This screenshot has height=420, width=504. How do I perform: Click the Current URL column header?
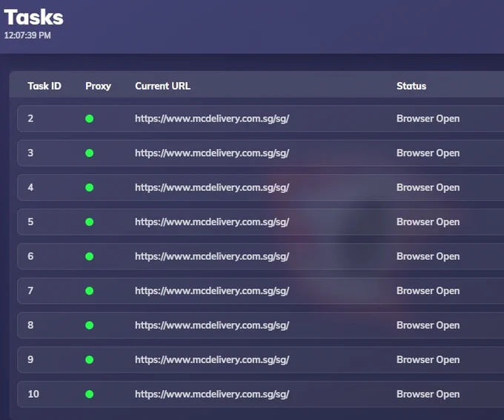(x=162, y=86)
